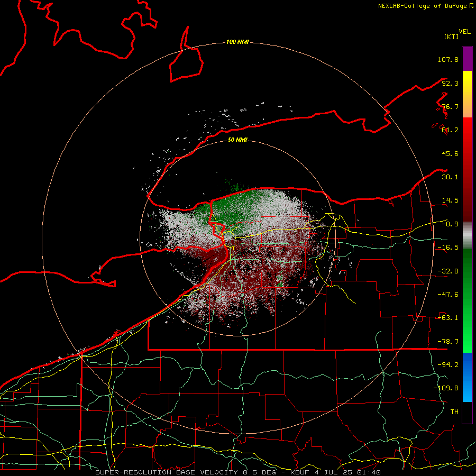Screen dimensions: 476x476
Task: Click the 100 NMI range ring label
Action: (237, 42)
